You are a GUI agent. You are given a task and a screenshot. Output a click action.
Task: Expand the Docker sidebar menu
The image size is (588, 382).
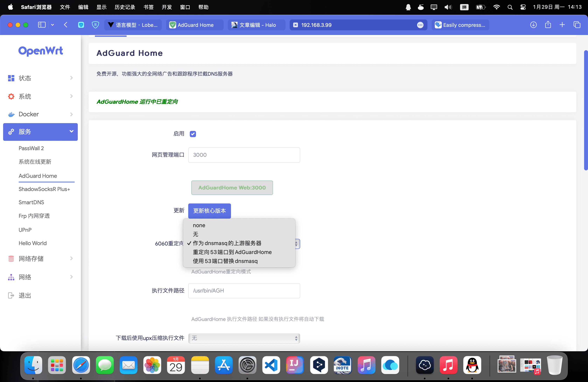coord(40,114)
